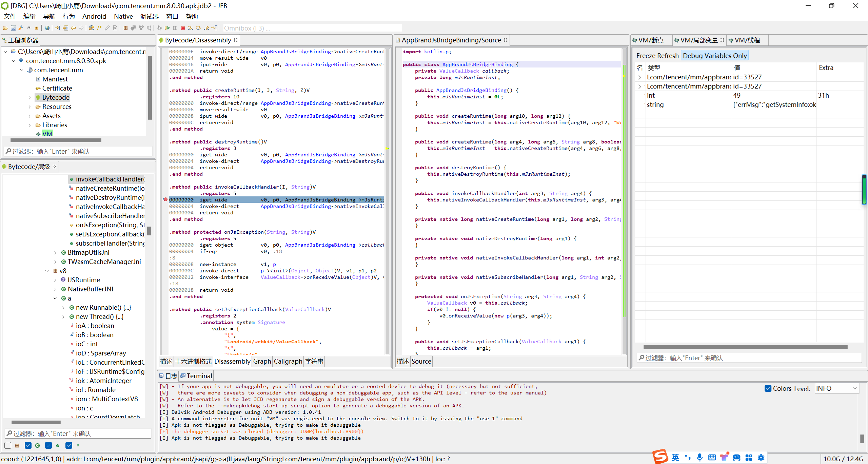The image size is (868, 464).
Task: Open the Callgraph view tab
Action: click(x=288, y=361)
